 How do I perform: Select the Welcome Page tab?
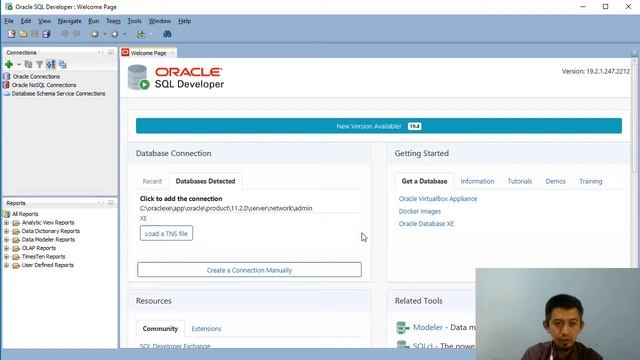(x=148, y=53)
